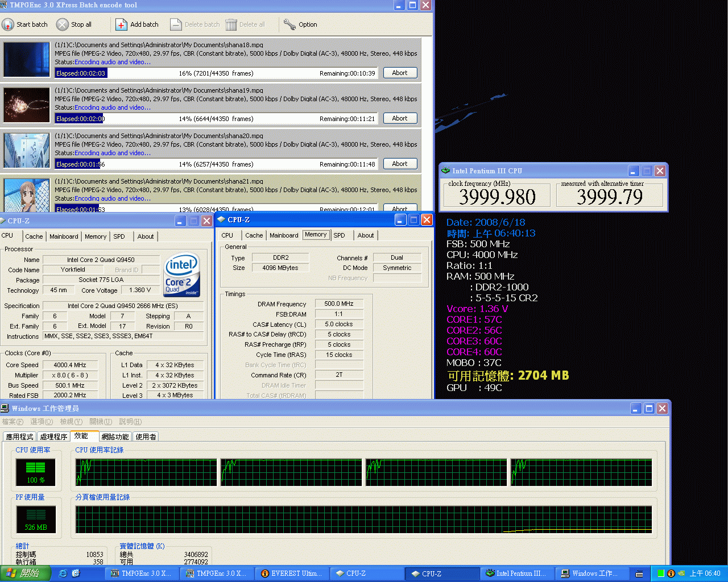Switch to Intel Pentium III taskbar item
This screenshot has width=728, height=582.
pos(515,573)
